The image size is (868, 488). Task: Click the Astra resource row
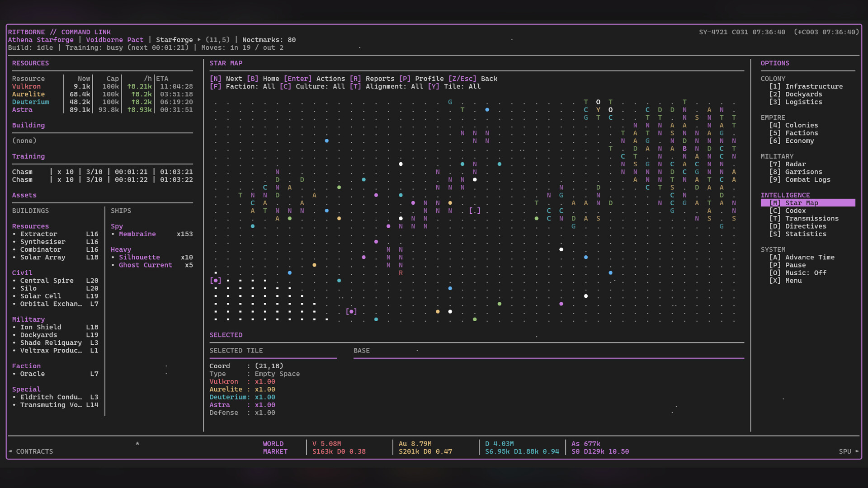(102, 110)
